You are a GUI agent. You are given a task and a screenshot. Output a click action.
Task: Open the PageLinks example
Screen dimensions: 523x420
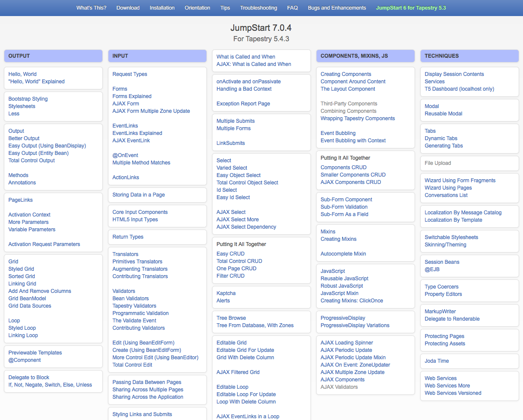click(x=20, y=200)
